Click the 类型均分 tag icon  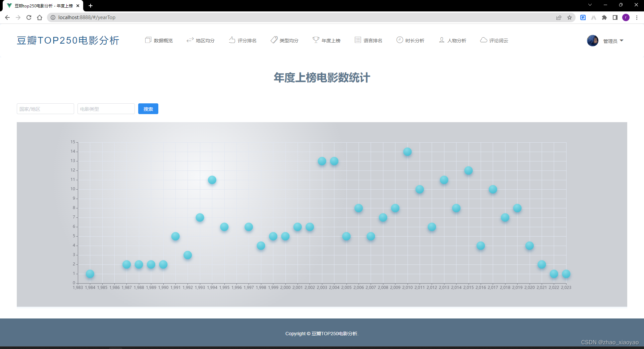(x=274, y=40)
